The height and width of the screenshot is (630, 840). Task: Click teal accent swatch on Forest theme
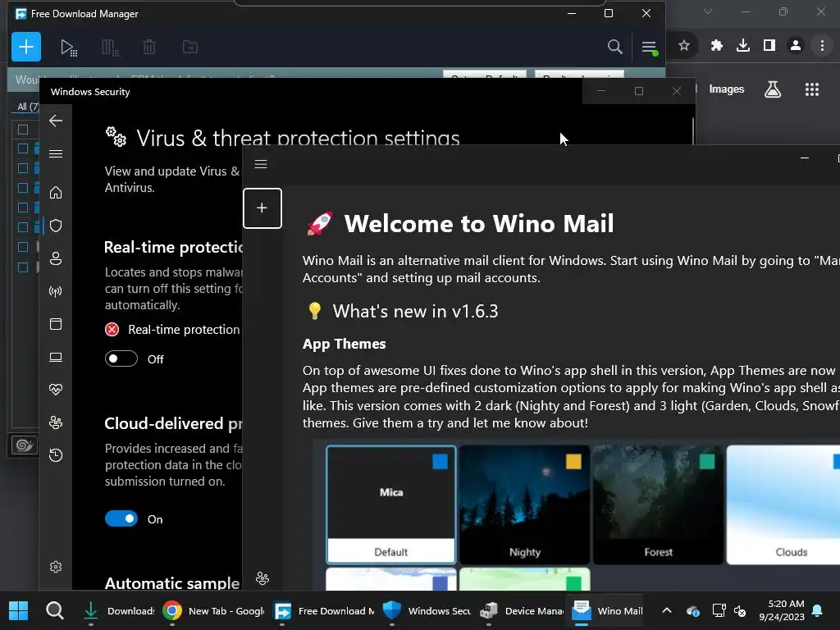click(x=707, y=461)
